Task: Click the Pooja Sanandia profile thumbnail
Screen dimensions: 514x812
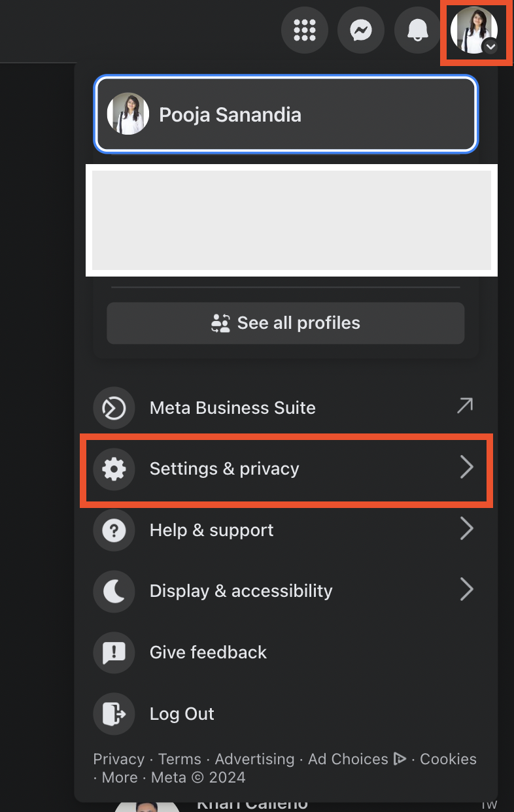Action: tap(128, 114)
